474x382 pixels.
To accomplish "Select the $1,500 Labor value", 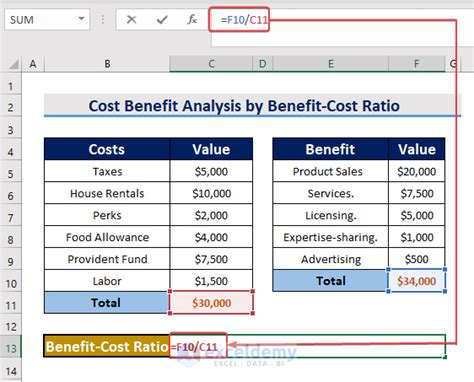I will pyautogui.click(x=211, y=281).
